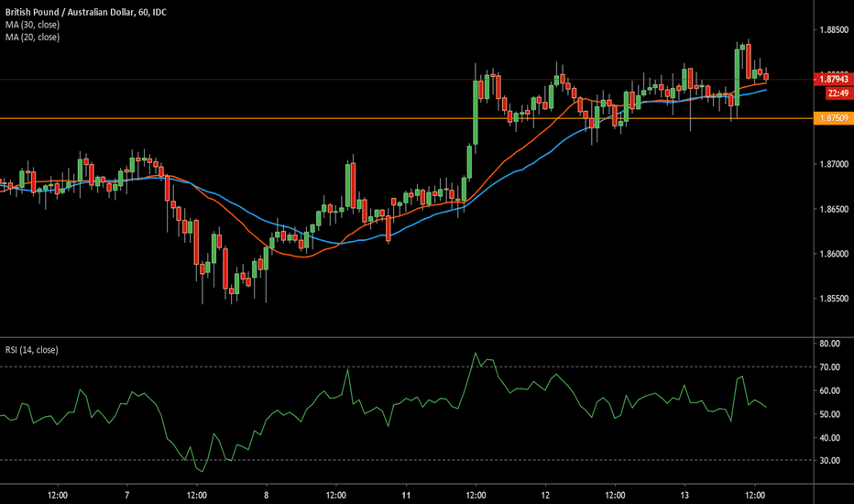This screenshot has height=504, width=854.
Task: Click the RSI (14, close) indicator label
Action: [x=31, y=348]
